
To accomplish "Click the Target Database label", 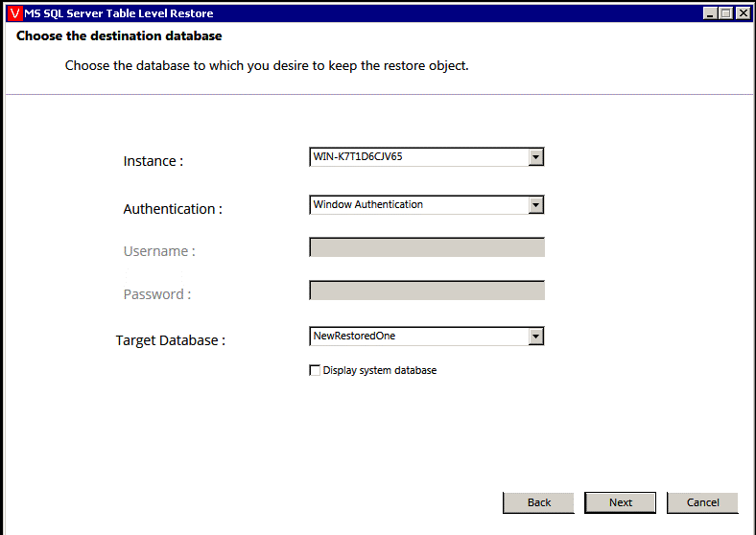I will click(x=170, y=340).
